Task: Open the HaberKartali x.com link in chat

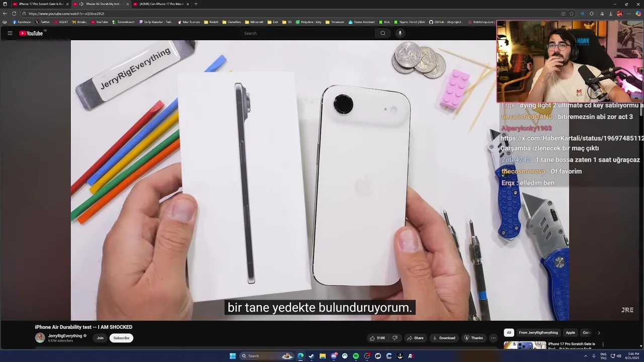Action: (x=572, y=138)
